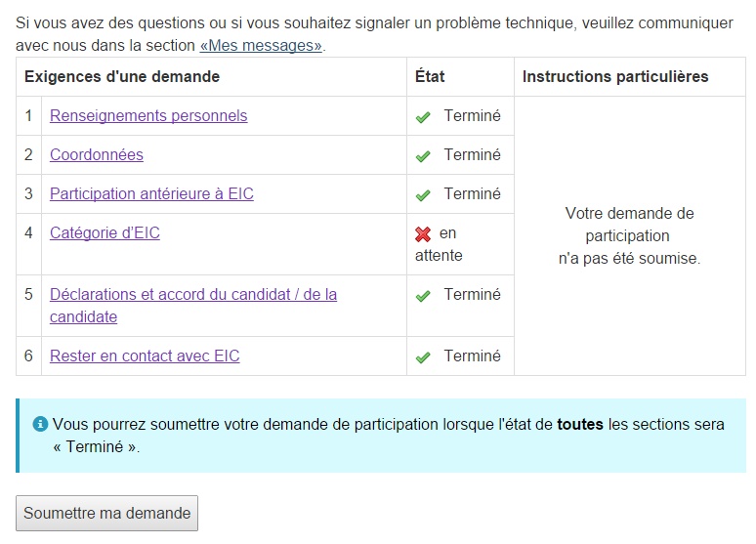Click the Exigences d'une demande header
The height and width of the screenshot is (544, 756).
coord(122,77)
